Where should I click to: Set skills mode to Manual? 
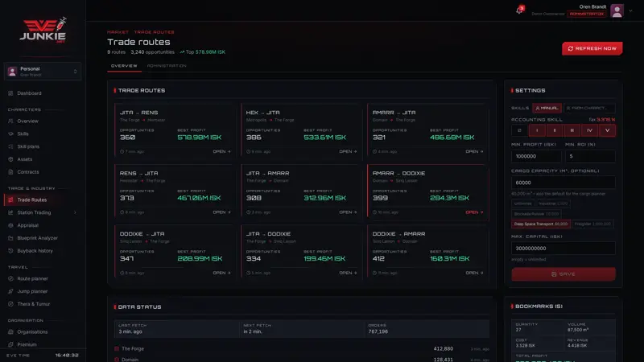point(547,108)
